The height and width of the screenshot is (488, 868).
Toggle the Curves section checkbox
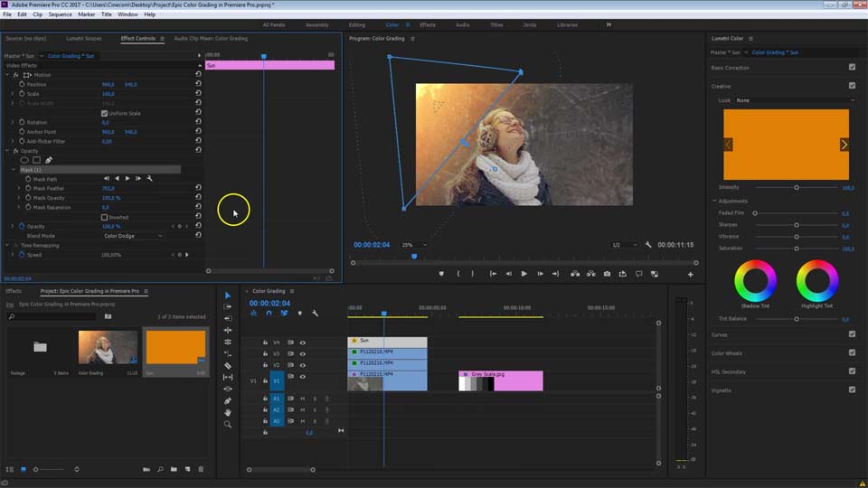852,333
